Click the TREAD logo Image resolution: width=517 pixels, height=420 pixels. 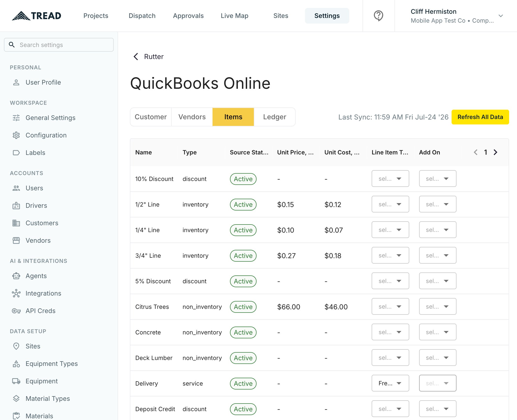[36, 16]
